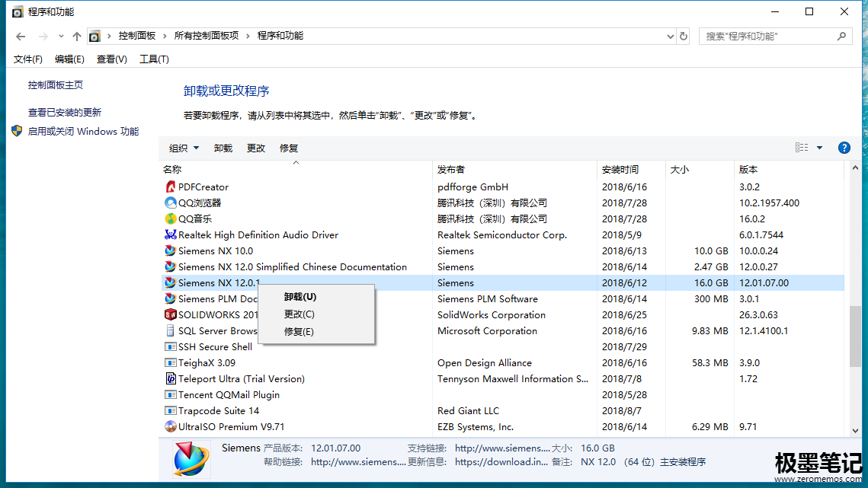868x488 pixels.
Task: Click the PDFCreator program icon
Action: [171, 187]
